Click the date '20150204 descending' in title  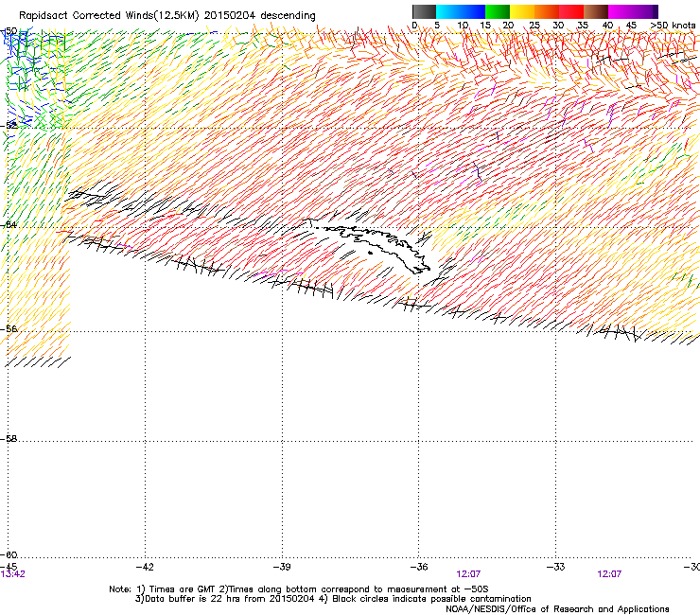[x=259, y=15]
